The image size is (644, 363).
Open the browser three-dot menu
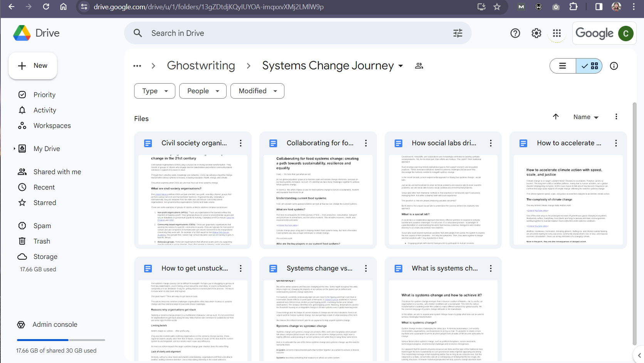(x=634, y=7)
